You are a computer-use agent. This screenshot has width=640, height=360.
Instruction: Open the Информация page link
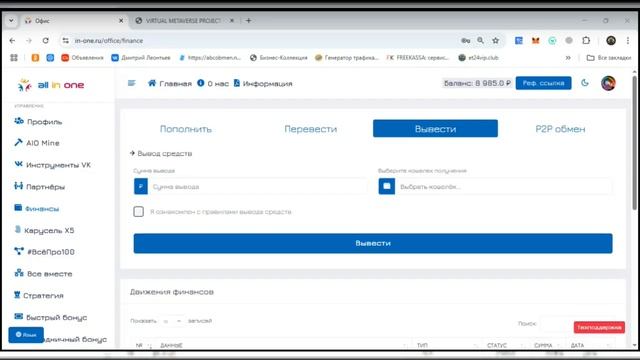point(263,83)
